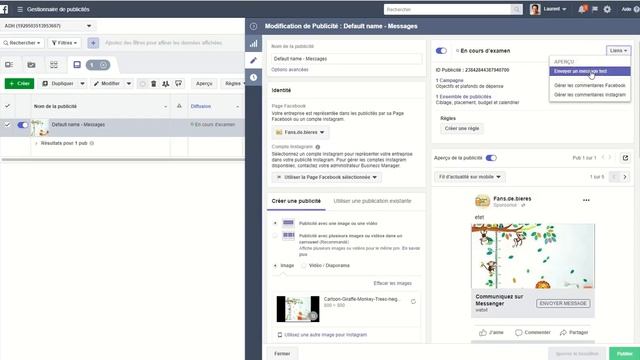
Task: Open the notifications bell icon
Action: [582, 9]
